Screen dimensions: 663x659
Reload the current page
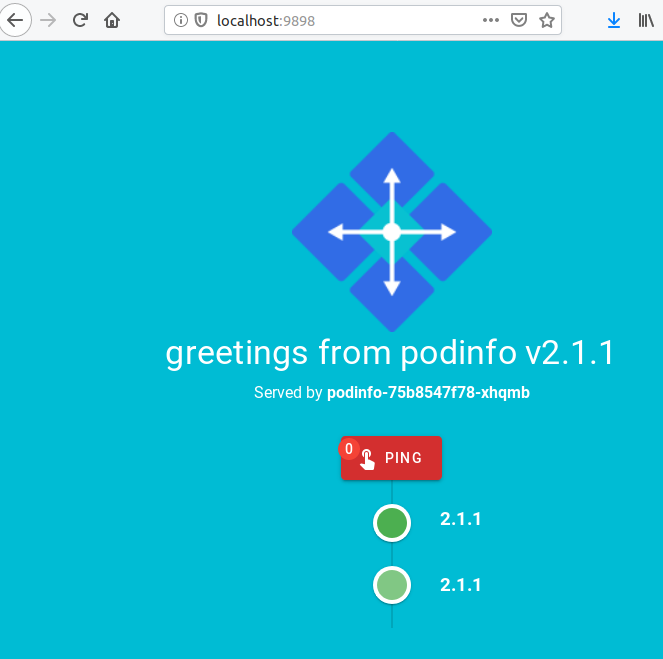pos(80,20)
